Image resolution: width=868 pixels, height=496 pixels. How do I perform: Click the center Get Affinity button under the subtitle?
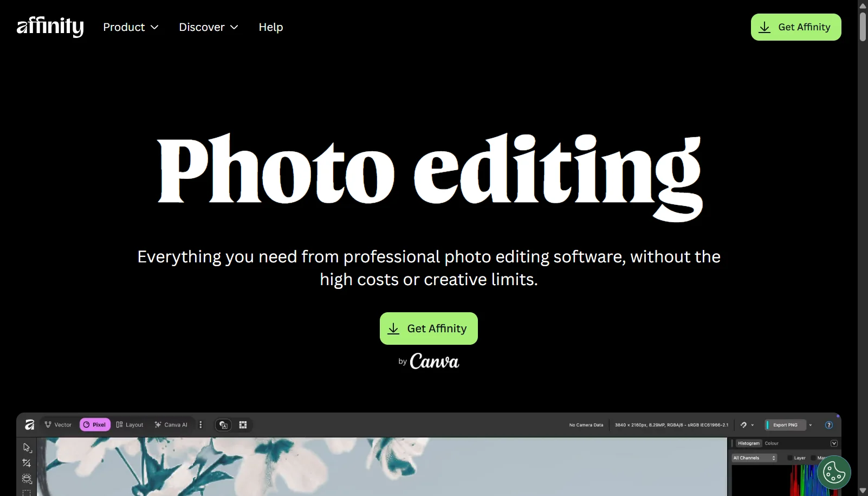point(429,328)
